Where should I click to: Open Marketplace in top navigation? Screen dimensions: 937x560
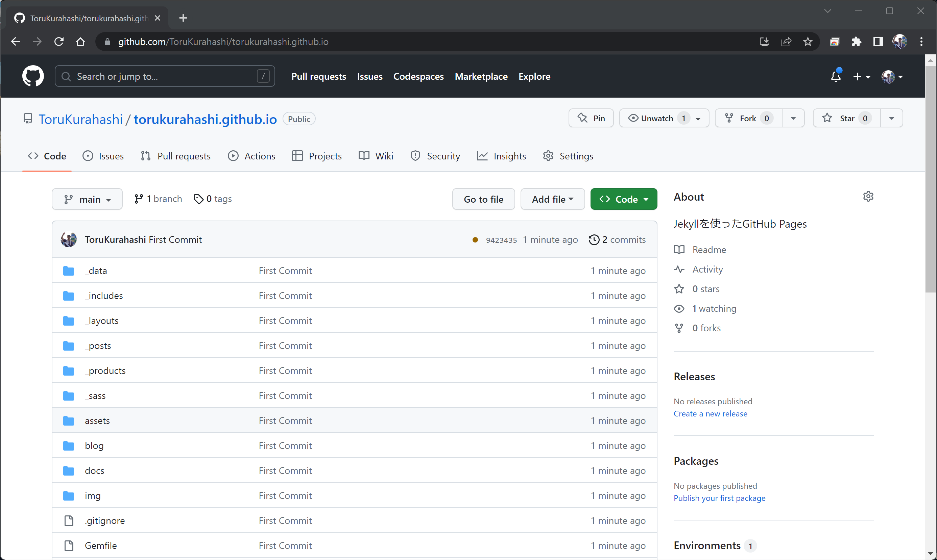pos(481,77)
